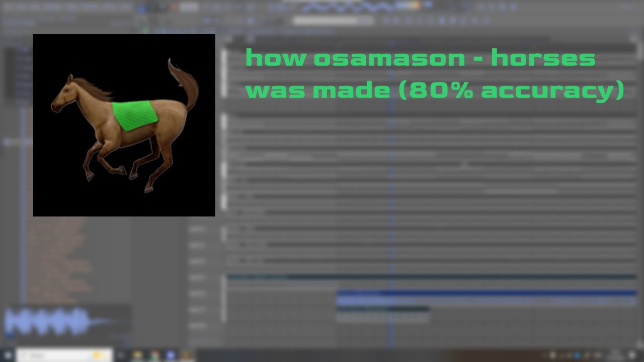Click the Windows taskbar search box

coord(64,355)
